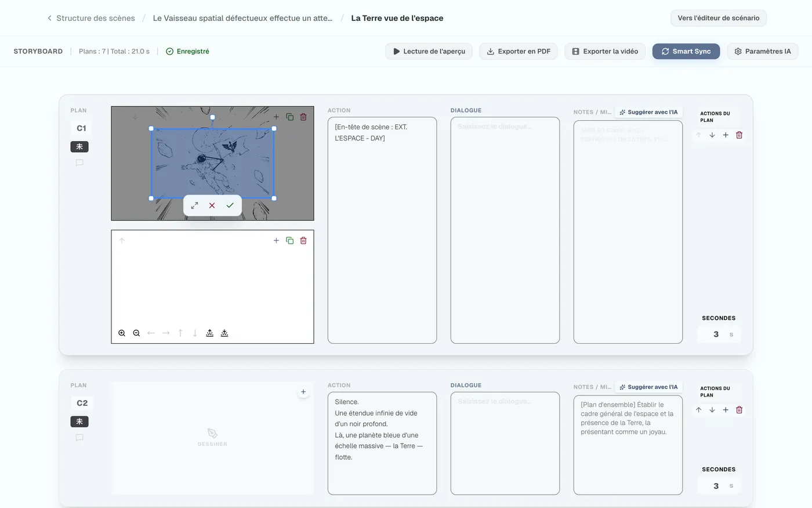Move first C1 frame down with faded arrow
The width and height of the screenshot is (812, 508).
point(135,117)
